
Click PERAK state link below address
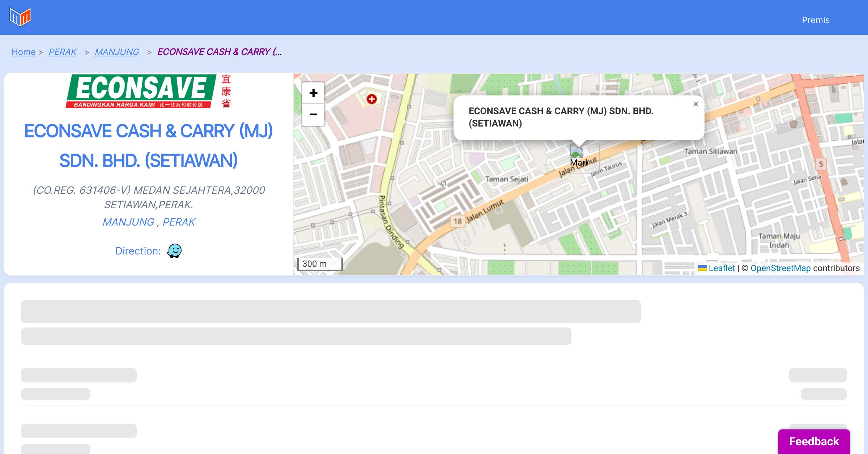click(179, 222)
